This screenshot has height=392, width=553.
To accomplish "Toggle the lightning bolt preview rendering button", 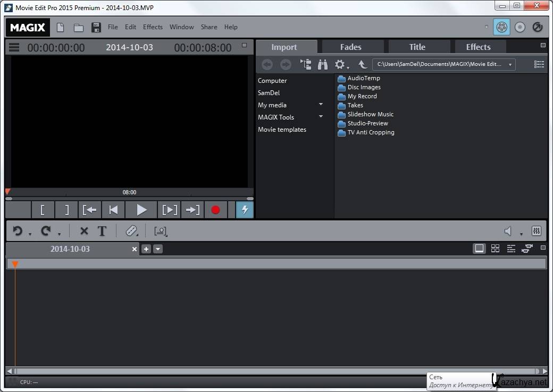I will click(x=245, y=210).
